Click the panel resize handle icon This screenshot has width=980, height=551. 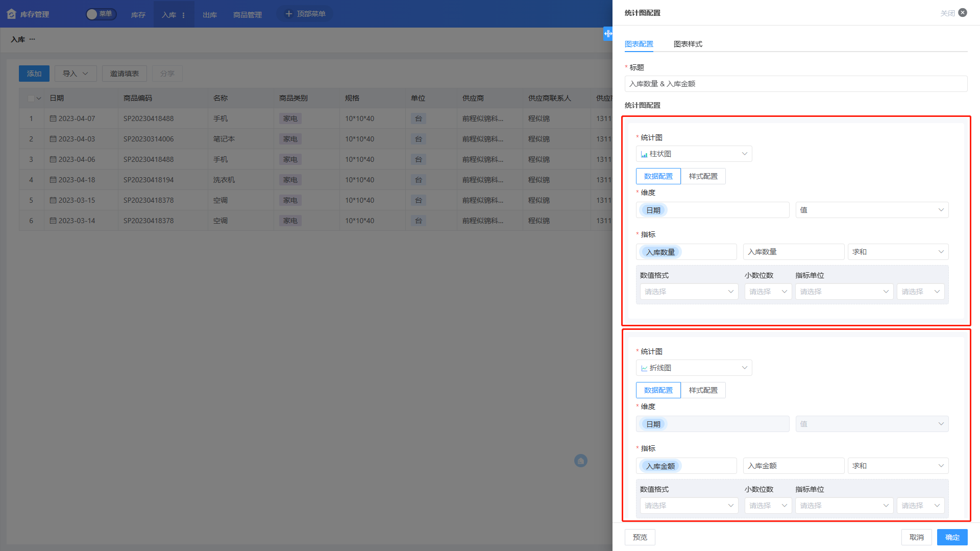pyautogui.click(x=608, y=34)
